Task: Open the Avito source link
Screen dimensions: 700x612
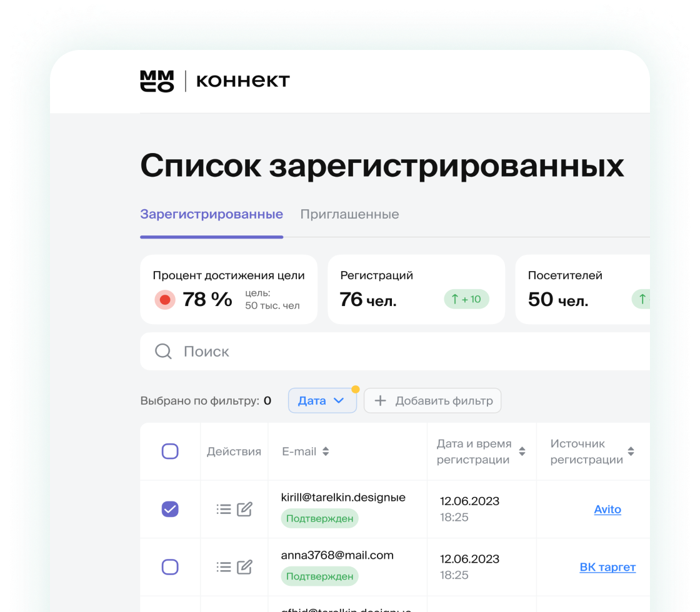Action: (607, 510)
